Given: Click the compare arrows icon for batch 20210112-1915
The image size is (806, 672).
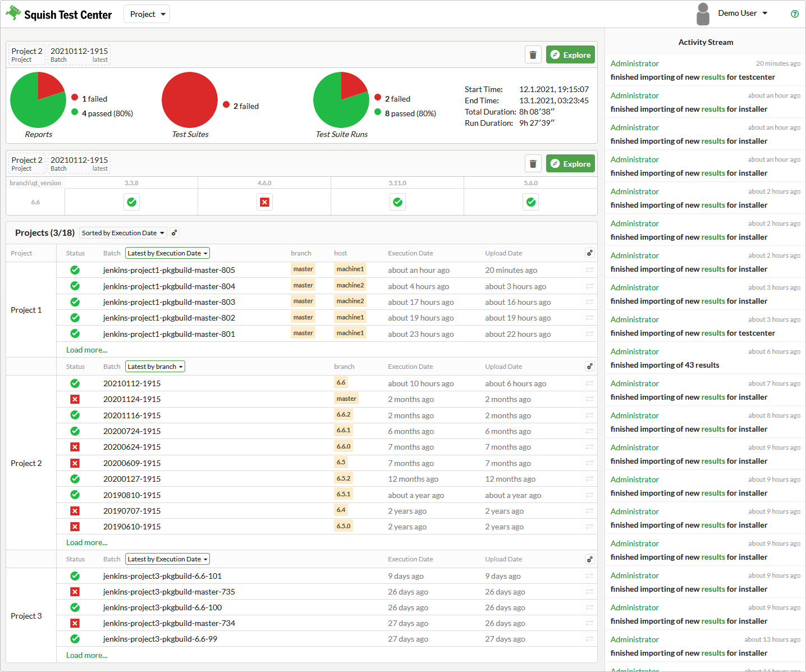Looking at the screenshot, I should coord(589,383).
